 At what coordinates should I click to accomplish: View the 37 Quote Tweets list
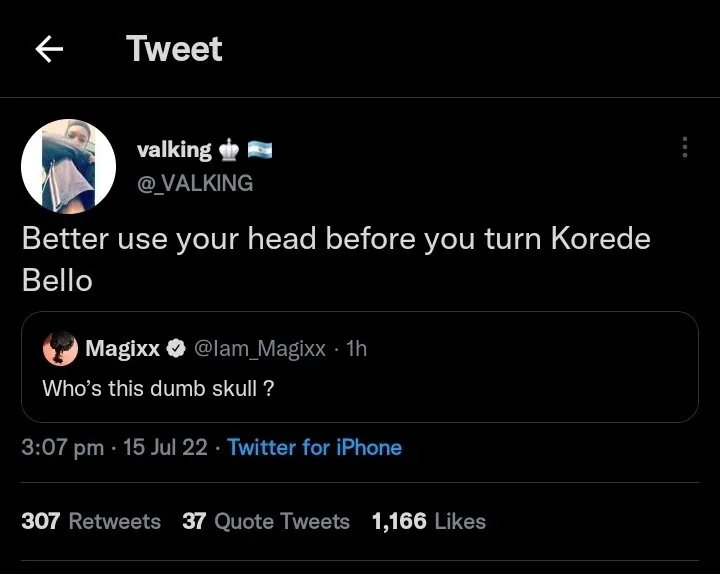point(266,521)
